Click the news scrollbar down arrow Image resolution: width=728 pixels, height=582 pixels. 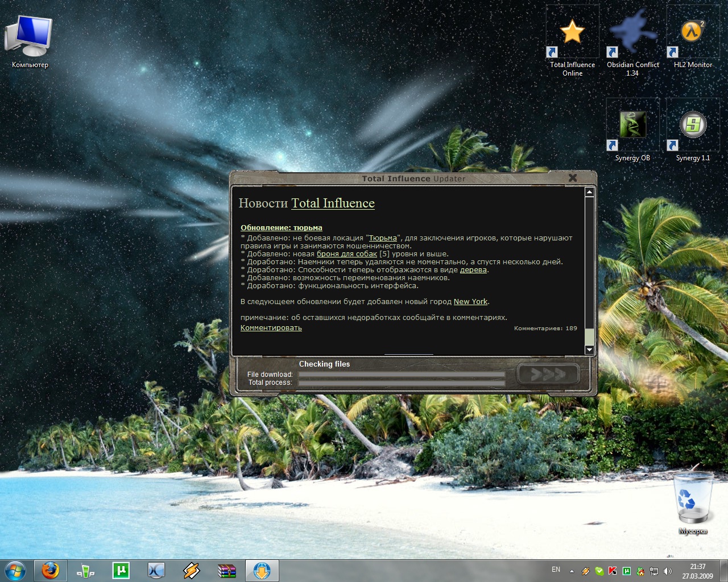589,350
